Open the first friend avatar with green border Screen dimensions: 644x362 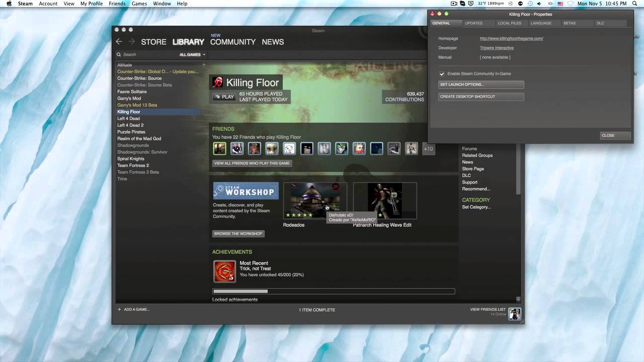point(219,148)
